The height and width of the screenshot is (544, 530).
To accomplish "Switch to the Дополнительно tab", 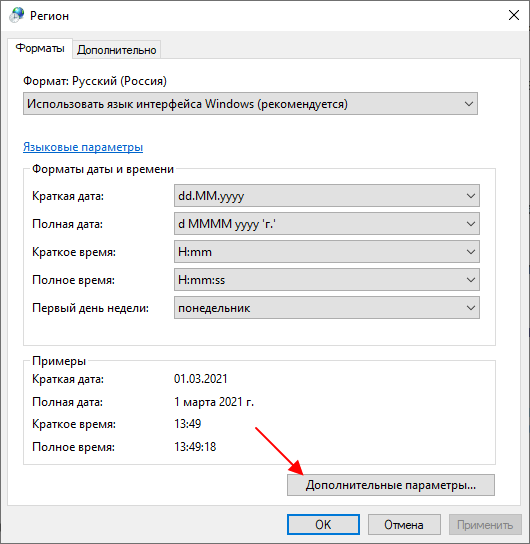I will coord(117,50).
